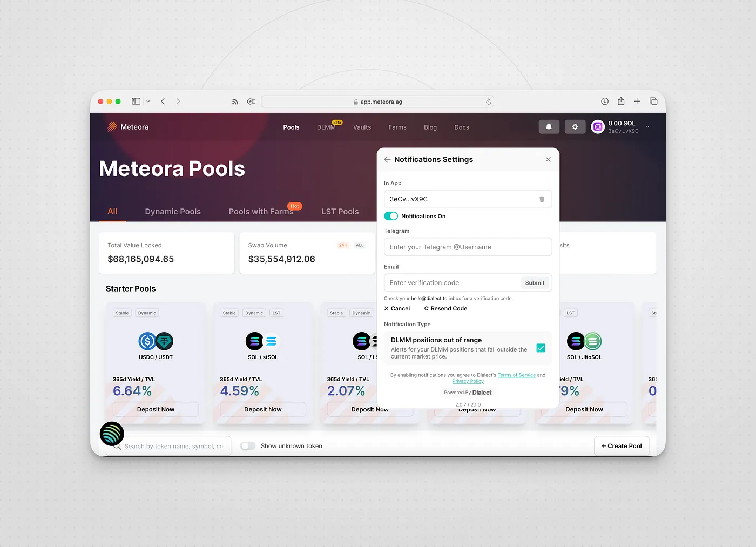The image size is (756, 547).
Task: Click the Telegram username input field
Action: tap(468, 247)
